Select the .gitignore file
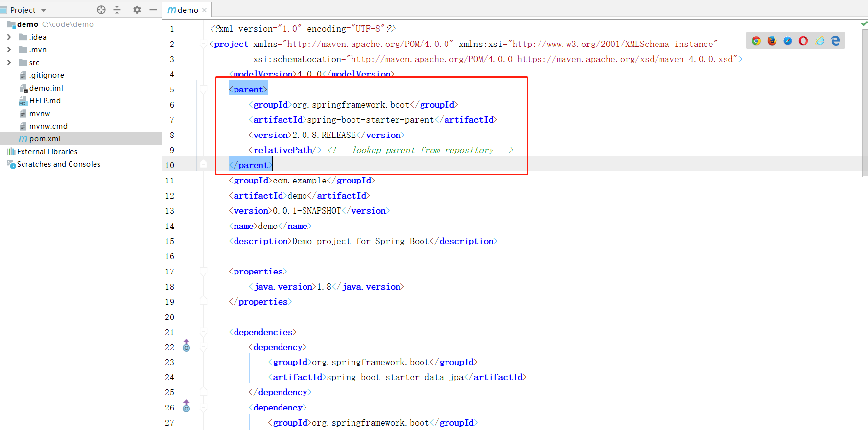The height and width of the screenshot is (433, 868). point(47,75)
